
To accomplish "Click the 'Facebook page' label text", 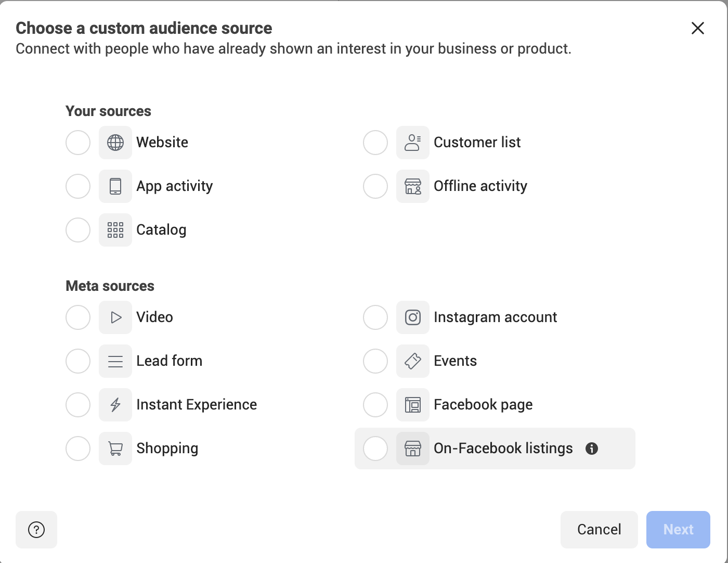I will 483,405.
